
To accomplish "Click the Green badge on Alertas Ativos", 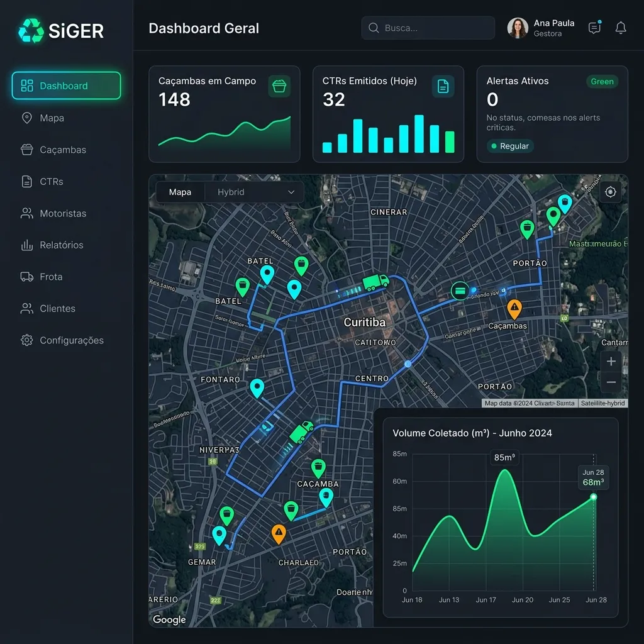I will (602, 81).
